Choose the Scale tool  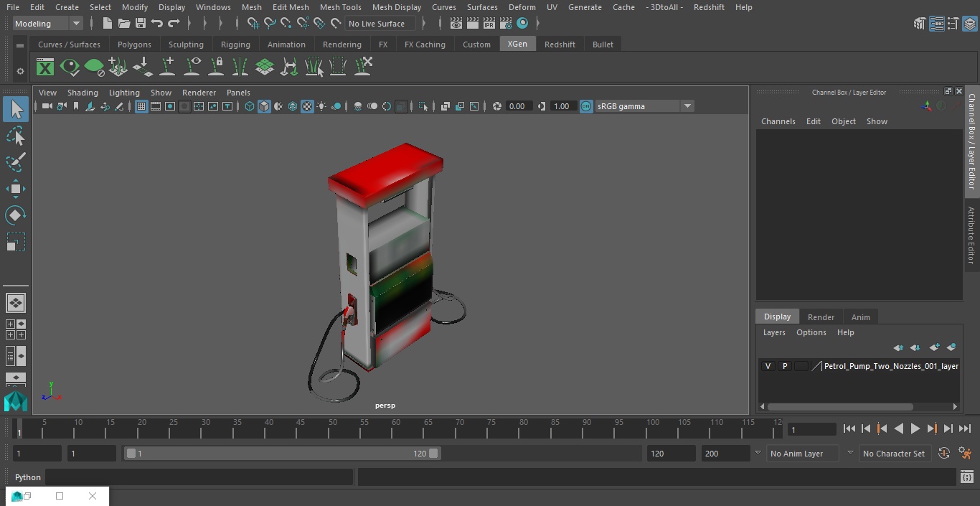click(x=15, y=242)
